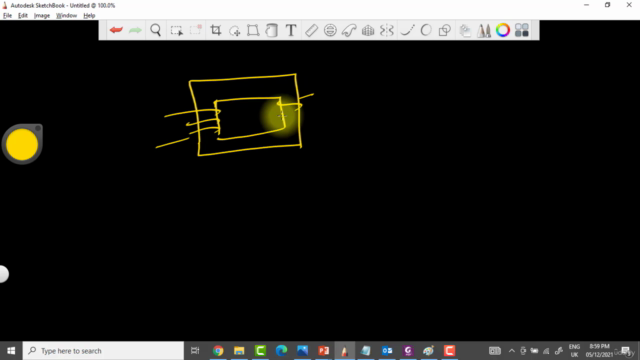640x360 pixels.
Task: Open red Camtasia recorder taskbar icon
Action: [x=449, y=351]
